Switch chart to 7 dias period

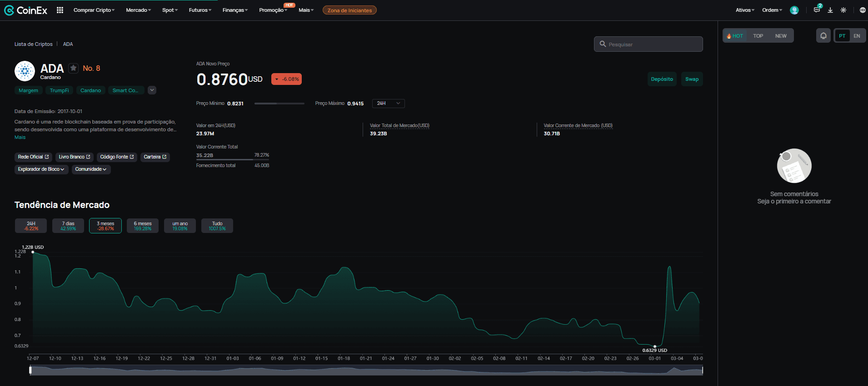(x=68, y=226)
